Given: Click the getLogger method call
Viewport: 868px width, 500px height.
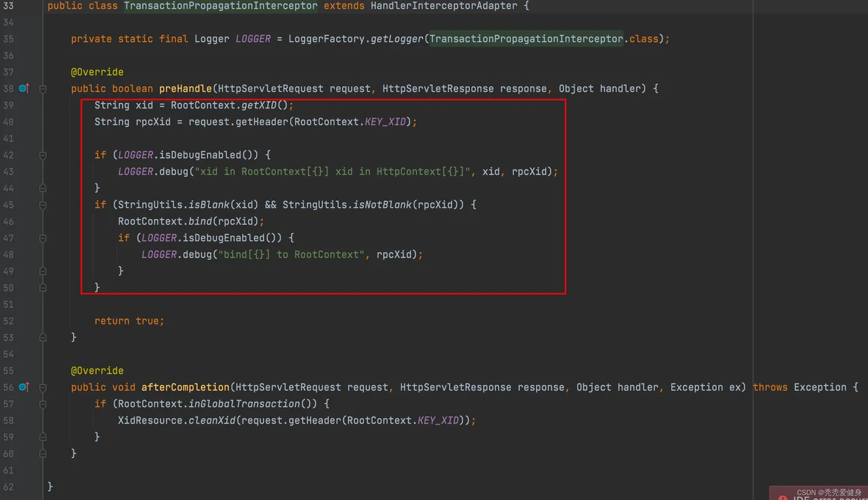Looking at the screenshot, I should pos(397,38).
